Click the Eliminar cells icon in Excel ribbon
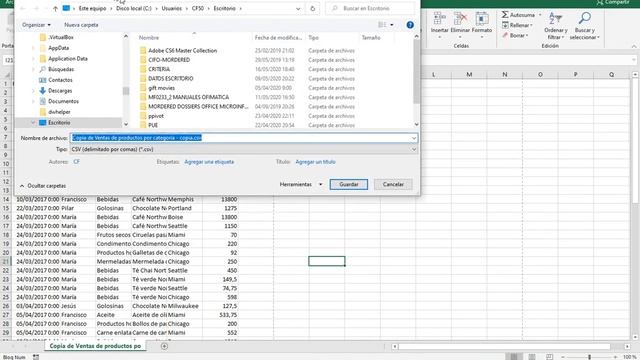 click(x=460, y=19)
